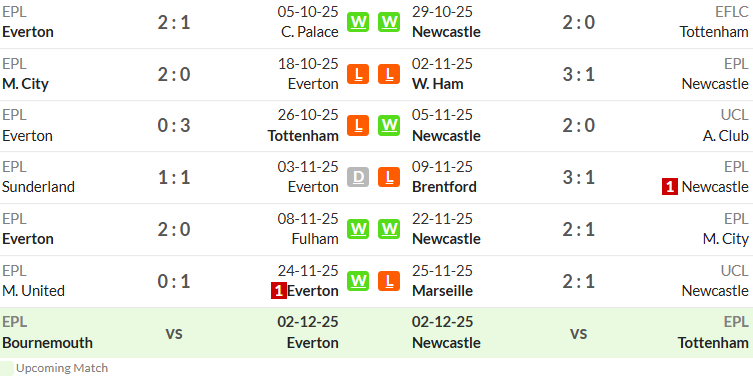Click the orange L badge for W. Ham vs Newcastle

[x=389, y=74]
